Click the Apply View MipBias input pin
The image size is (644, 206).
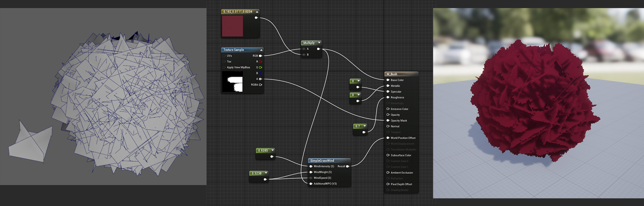point(224,67)
